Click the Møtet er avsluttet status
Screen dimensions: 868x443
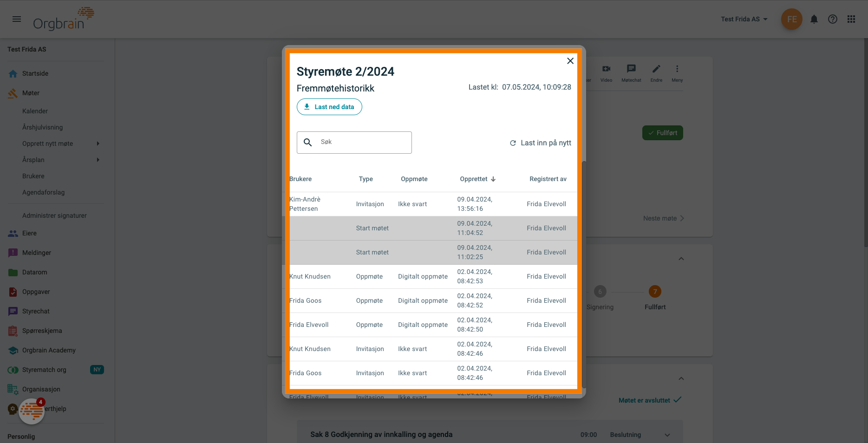pyautogui.click(x=650, y=400)
